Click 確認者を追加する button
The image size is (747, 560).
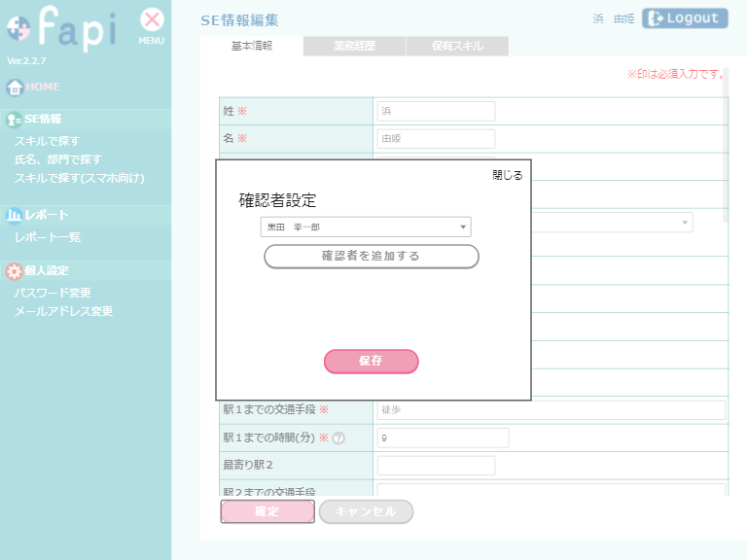point(372,257)
